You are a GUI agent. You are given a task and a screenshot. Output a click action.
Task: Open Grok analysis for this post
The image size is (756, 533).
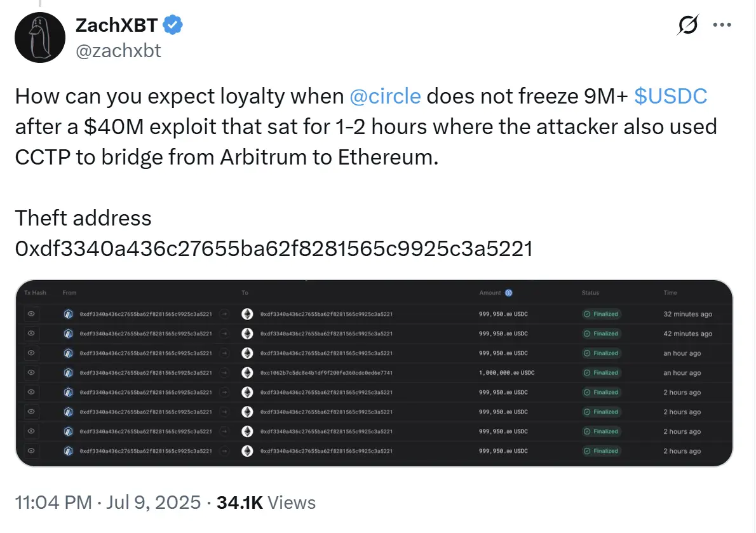coord(687,23)
